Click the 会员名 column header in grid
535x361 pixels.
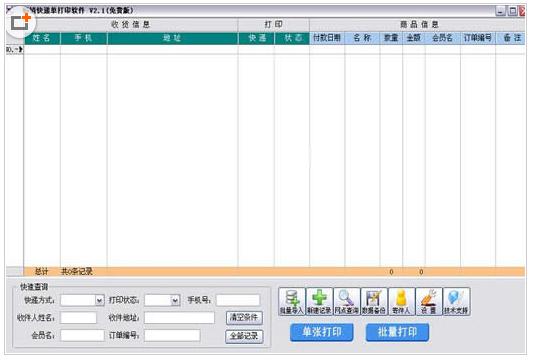(443, 38)
